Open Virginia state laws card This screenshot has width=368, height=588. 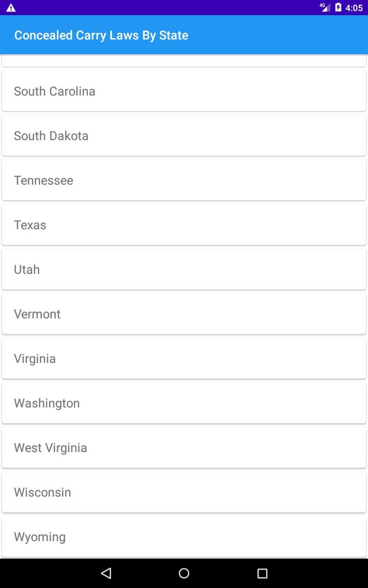pyautogui.click(x=184, y=358)
